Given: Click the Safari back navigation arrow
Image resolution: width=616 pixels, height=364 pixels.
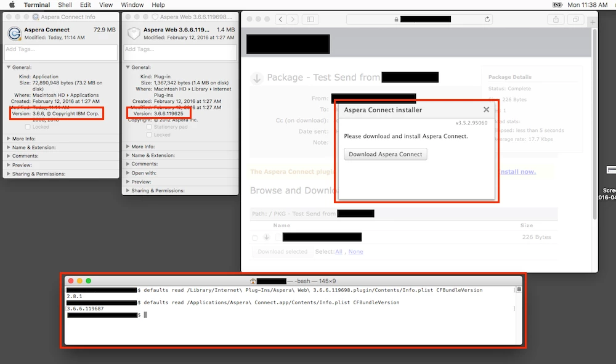Looking at the screenshot, I should click(x=280, y=19).
